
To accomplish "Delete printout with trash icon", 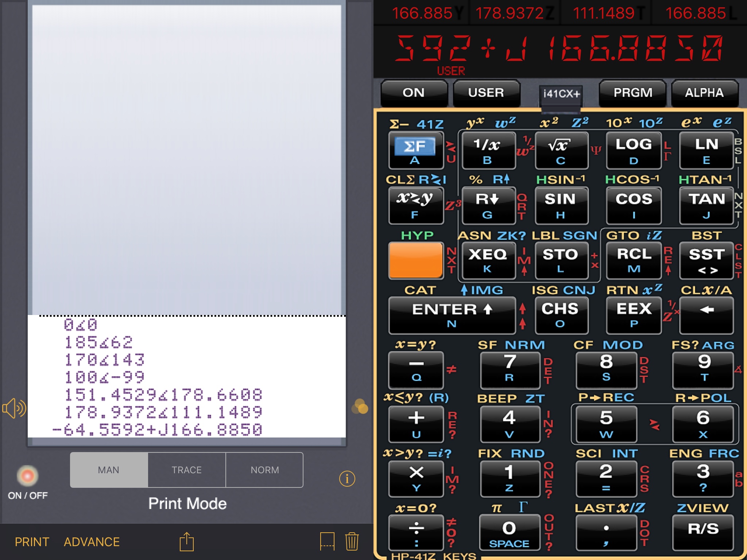I will [352, 541].
